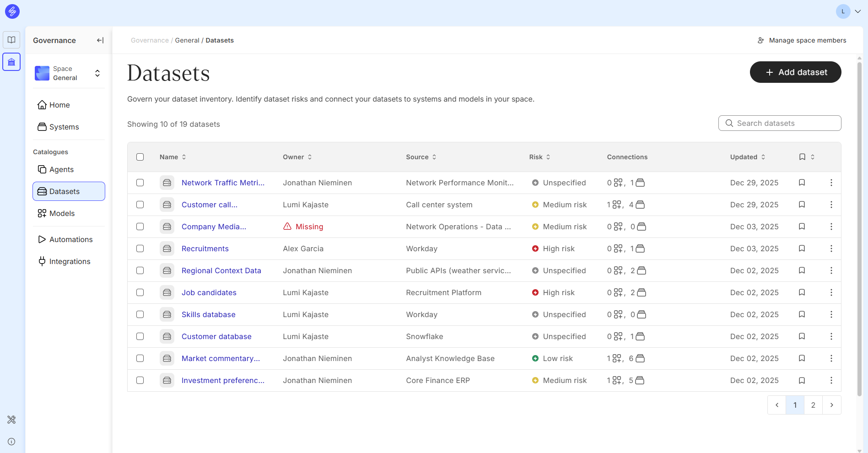This screenshot has height=453, width=868.
Task: Click the Search datasets field
Action: [780, 123]
